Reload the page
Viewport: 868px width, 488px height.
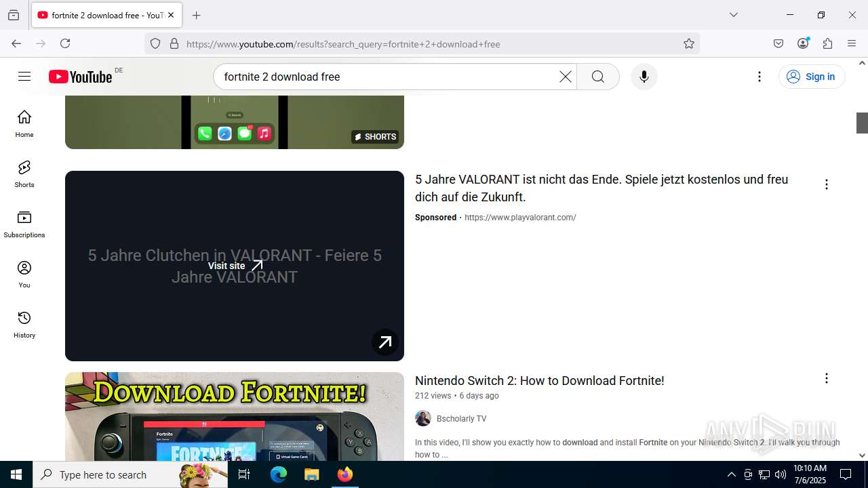tap(65, 43)
